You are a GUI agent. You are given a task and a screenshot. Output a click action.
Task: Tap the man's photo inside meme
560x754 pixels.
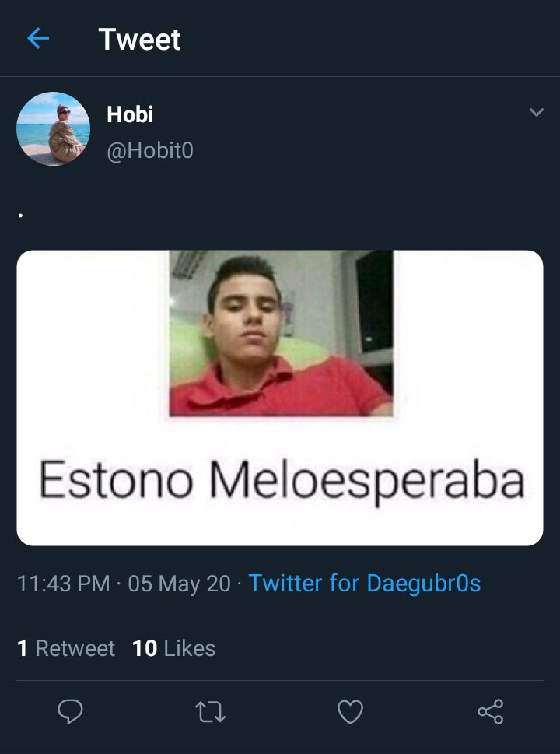coord(282,333)
